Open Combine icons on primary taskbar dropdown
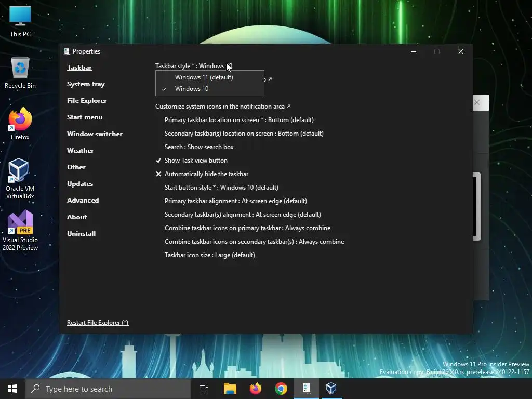 247,228
